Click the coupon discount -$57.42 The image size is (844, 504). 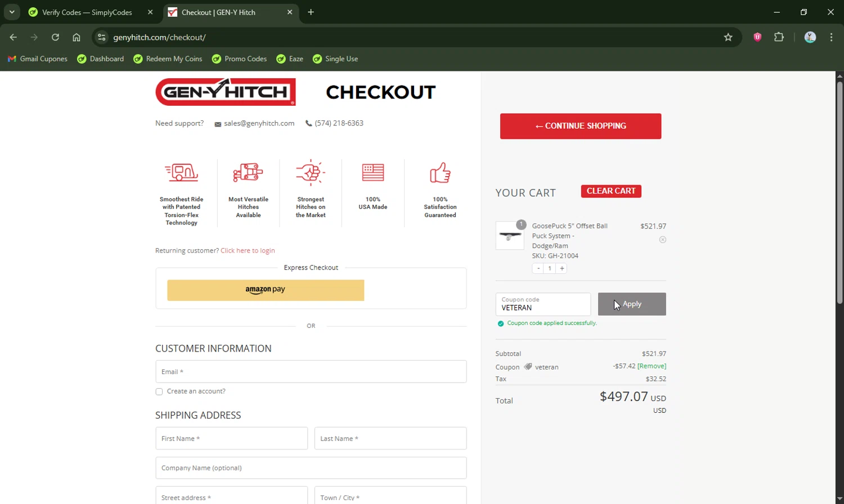[624, 366]
